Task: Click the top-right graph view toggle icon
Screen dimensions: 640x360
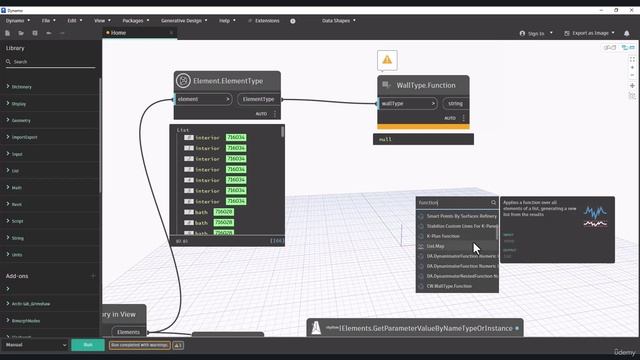Action: (628, 48)
